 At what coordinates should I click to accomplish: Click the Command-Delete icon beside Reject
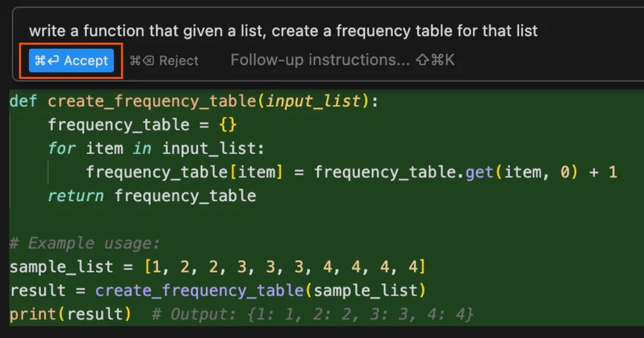pos(142,61)
